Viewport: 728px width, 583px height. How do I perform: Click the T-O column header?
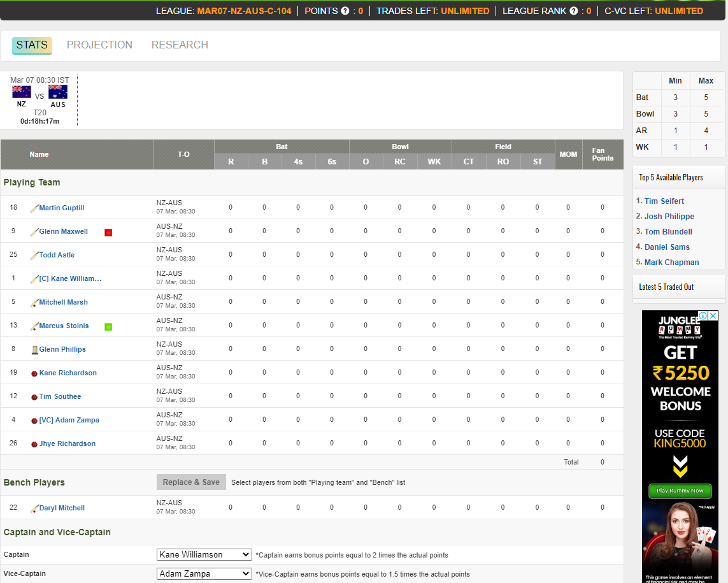184,154
